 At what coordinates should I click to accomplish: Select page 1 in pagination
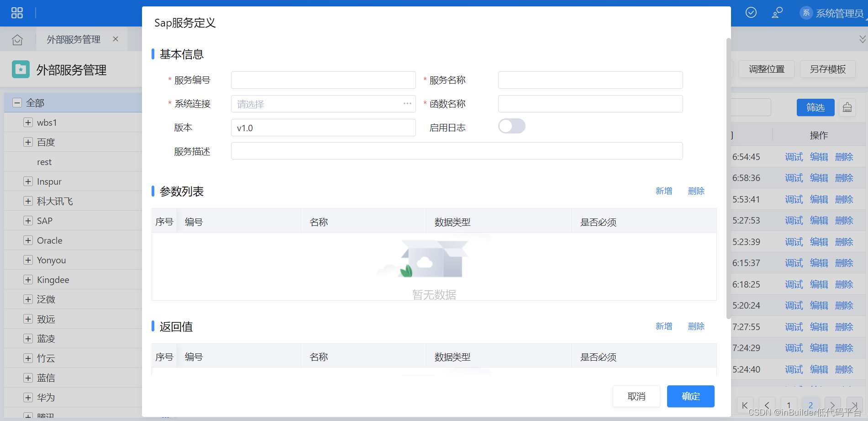coord(789,405)
